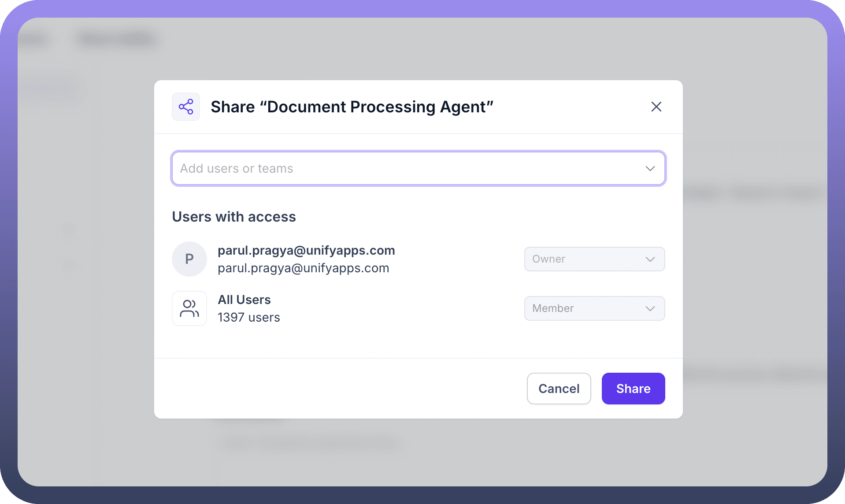The image size is (845, 504).
Task: Click the All Users group icon
Action: 189,308
